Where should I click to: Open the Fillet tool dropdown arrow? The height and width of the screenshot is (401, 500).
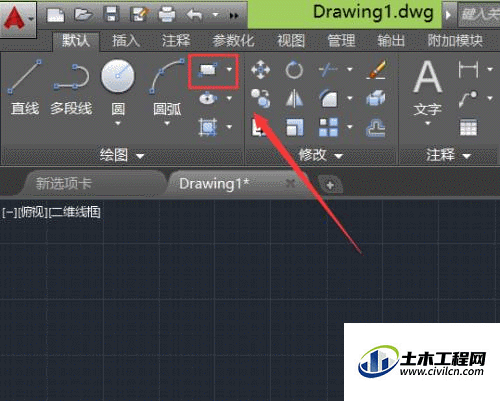350,98
